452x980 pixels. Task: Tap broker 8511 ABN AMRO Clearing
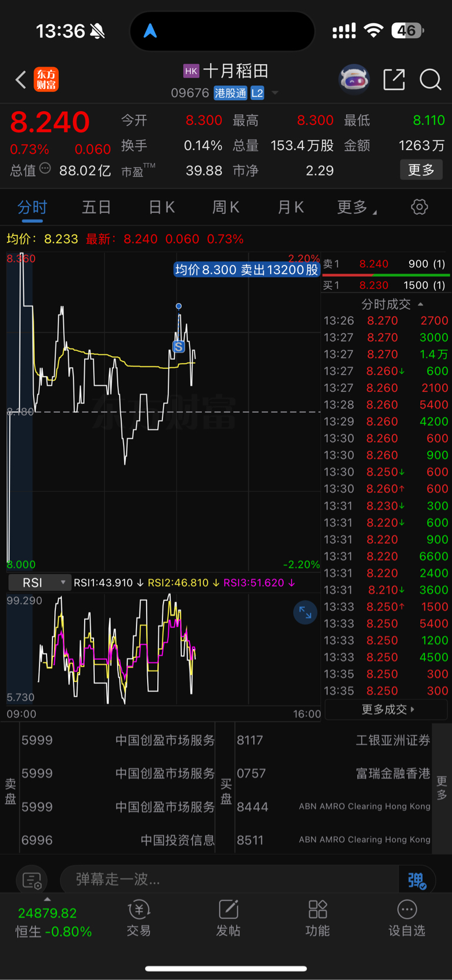pos(333,840)
